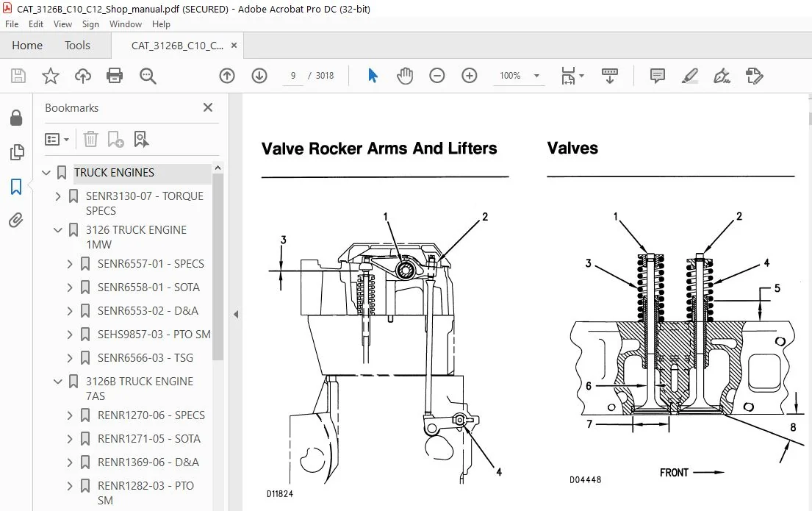
Task: Activate the hand pan tool
Action: [x=405, y=76]
